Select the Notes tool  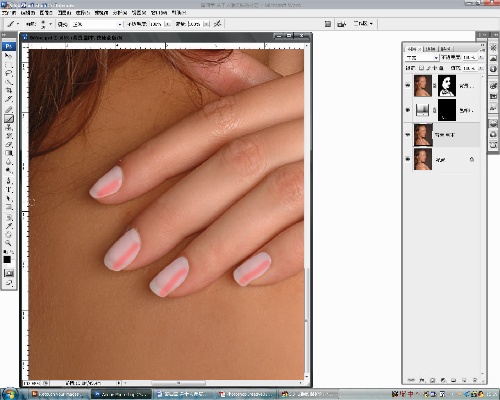pyautogui.click(x=8, y=218)
